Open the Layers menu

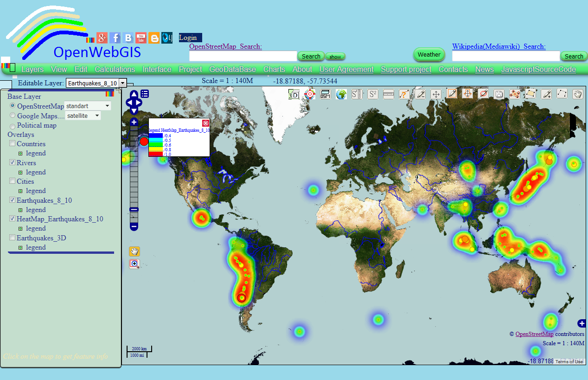[x=32, y=69]
